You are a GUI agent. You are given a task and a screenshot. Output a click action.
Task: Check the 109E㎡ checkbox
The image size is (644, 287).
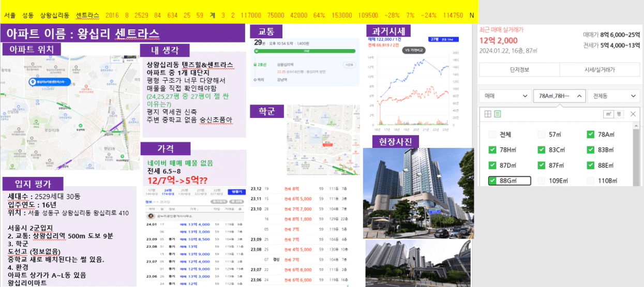pos(541,180)
